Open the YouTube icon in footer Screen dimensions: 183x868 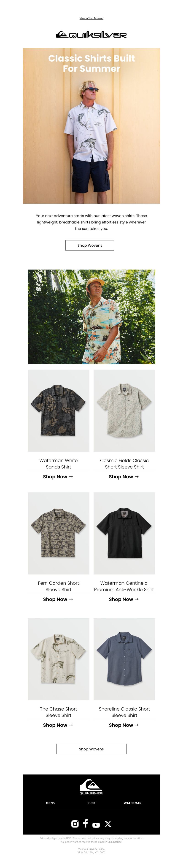point(96,825)
